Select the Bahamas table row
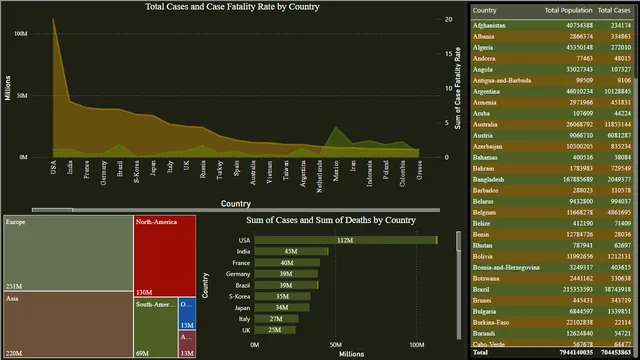640x360 pixels. pos(552,158)
